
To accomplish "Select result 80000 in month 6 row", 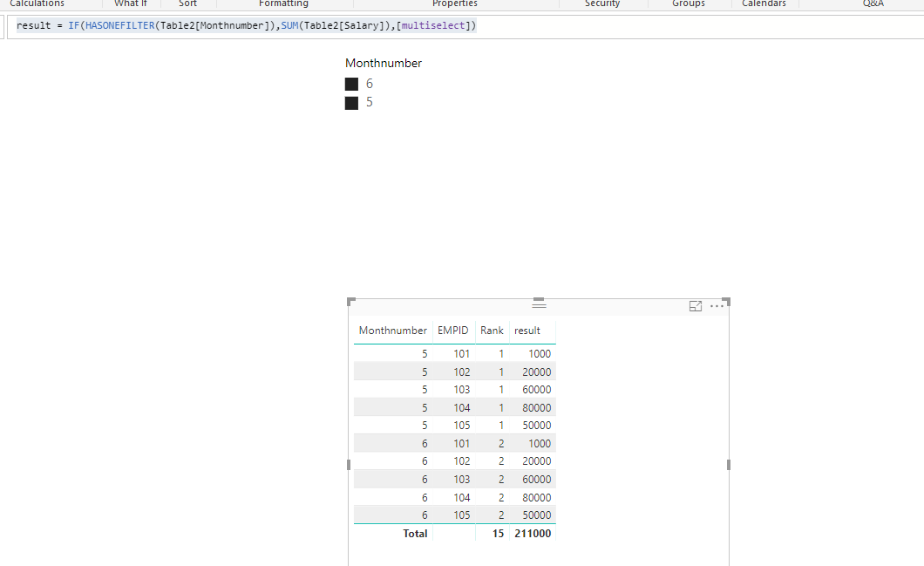I will [537, 498].
